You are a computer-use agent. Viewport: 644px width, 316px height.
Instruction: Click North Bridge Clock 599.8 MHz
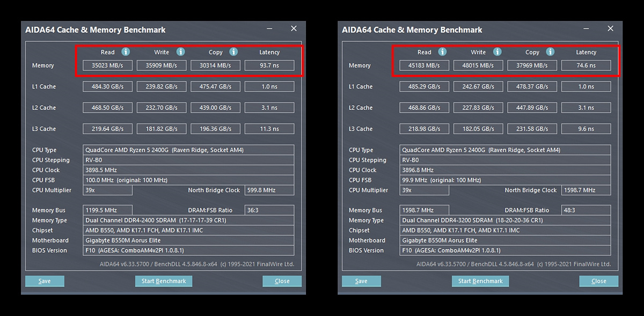(269, 190)
